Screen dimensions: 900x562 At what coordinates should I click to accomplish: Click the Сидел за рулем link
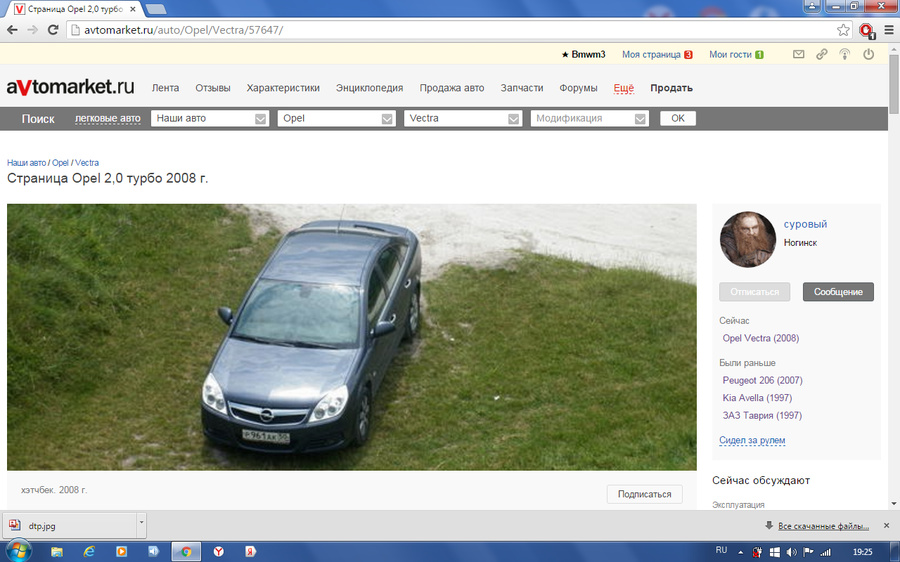pos(752,440)
